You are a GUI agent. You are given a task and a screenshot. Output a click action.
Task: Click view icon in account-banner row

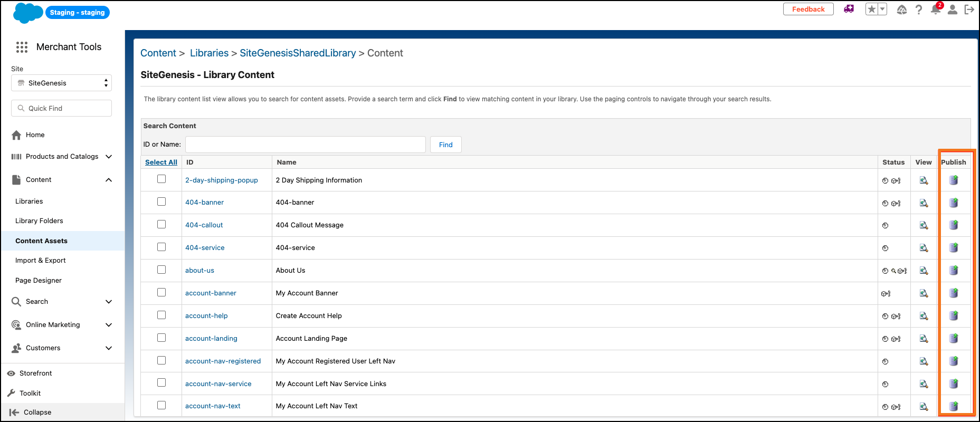tap(924, 293)
